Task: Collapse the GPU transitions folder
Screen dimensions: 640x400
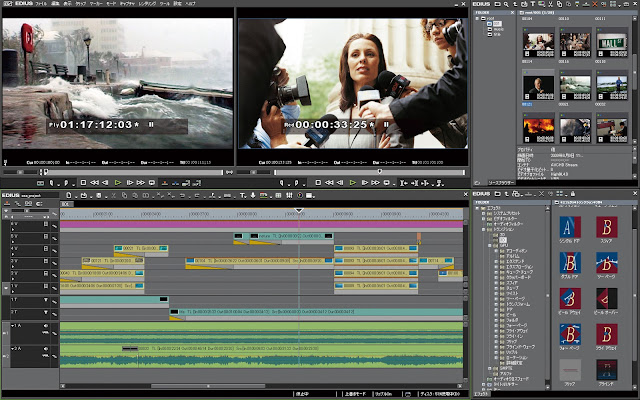Action: [x=489, y=246]
